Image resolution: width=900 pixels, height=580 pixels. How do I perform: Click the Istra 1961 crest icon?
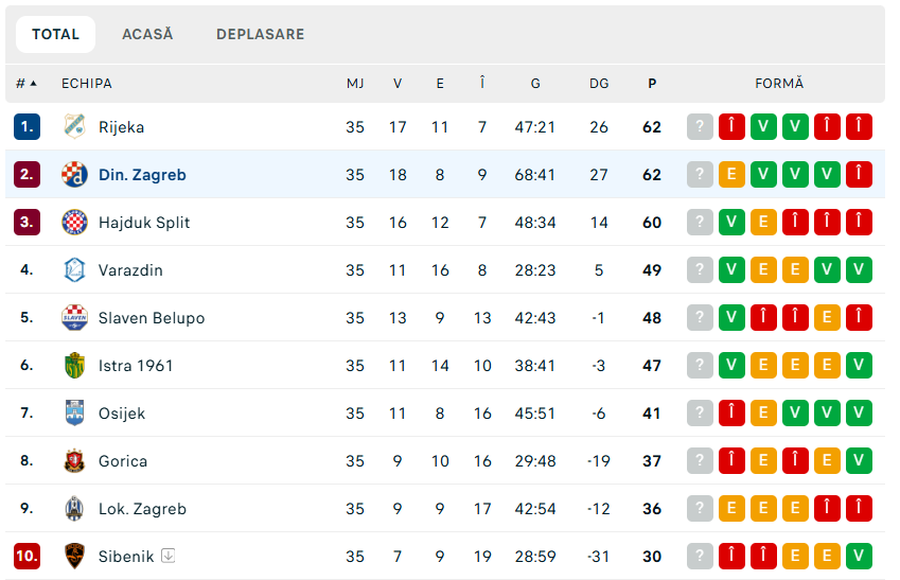[x=75, y=365]
